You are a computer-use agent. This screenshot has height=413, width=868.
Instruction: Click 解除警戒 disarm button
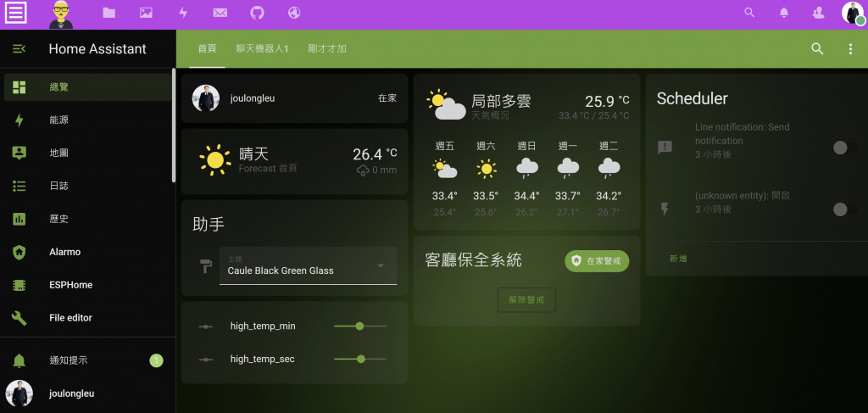[x=526, y=300]
